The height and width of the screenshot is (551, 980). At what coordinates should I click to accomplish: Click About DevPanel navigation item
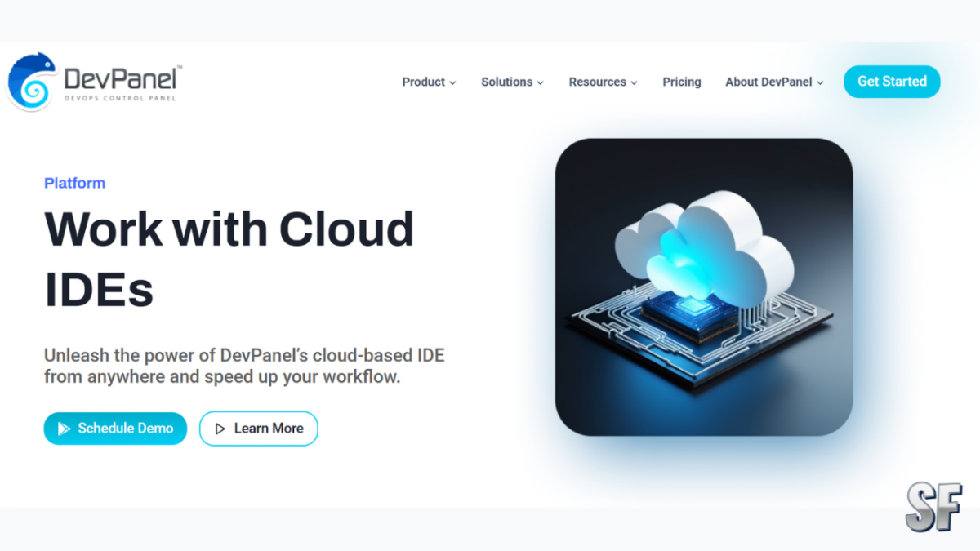(x=768, y=82)
